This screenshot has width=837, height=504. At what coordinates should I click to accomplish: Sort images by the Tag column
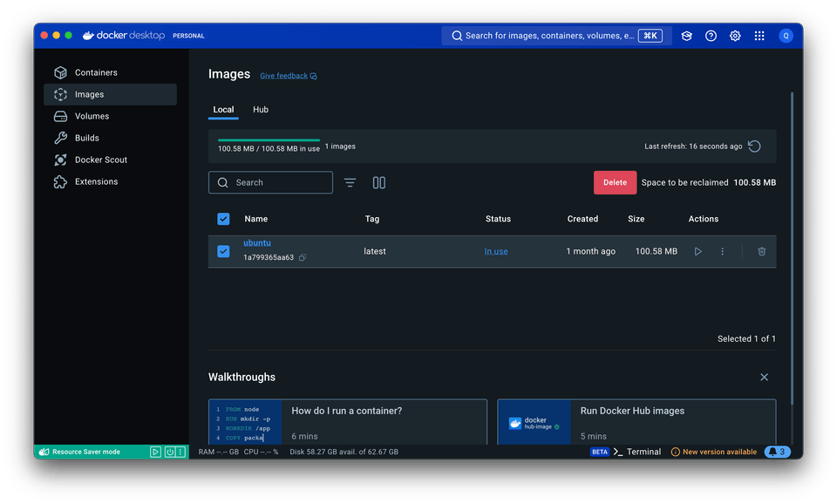372,219
